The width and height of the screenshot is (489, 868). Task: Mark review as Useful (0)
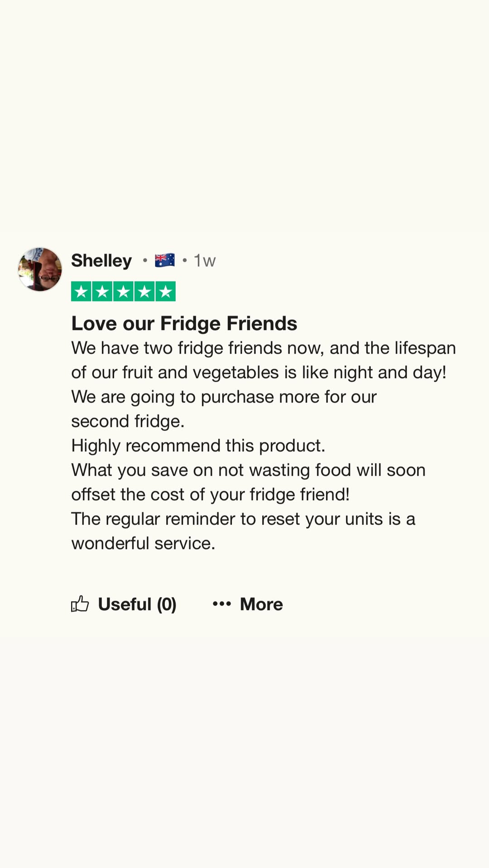[x=137, y=604]
